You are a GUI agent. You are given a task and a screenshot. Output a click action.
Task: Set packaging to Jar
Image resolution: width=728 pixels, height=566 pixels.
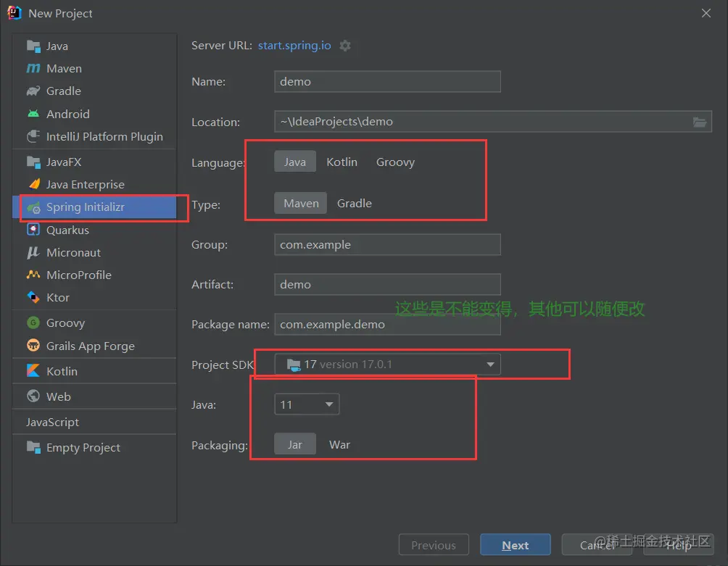click(295, 444)
